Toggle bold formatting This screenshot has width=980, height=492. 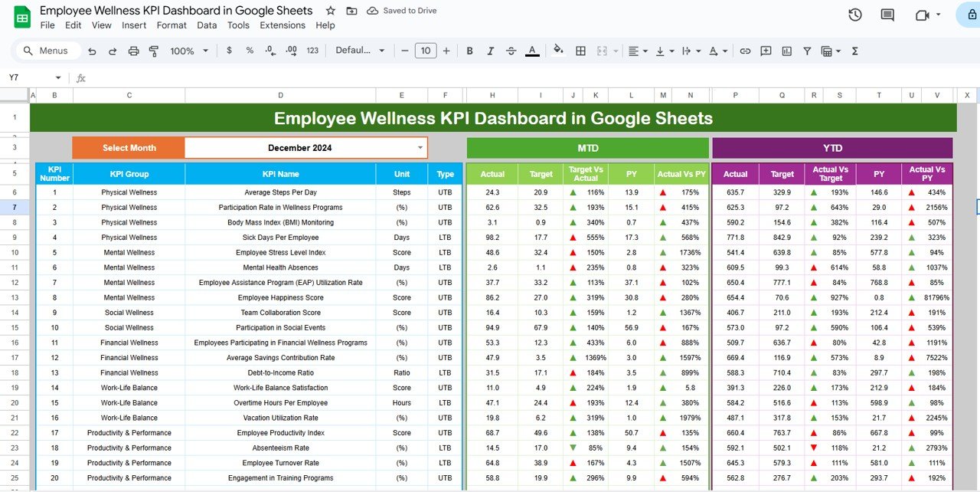(x=470, y=51)
